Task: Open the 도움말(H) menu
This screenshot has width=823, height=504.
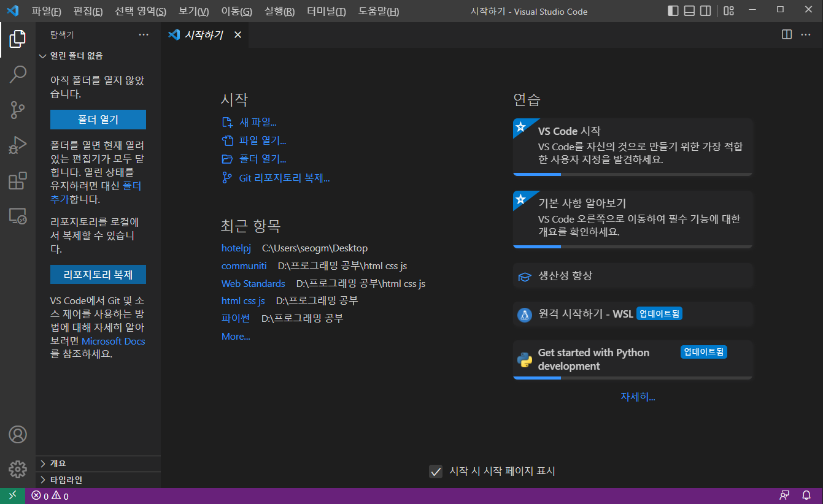Action: 378,12
